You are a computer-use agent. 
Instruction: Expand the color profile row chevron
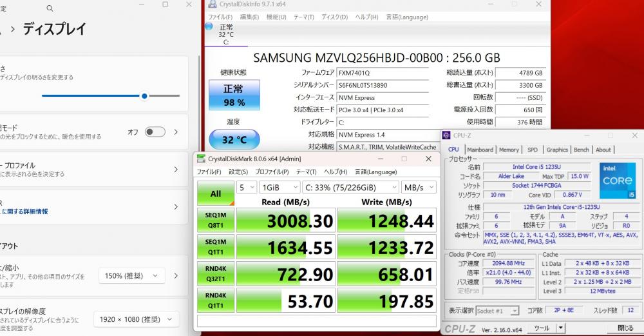pos(176,170)
